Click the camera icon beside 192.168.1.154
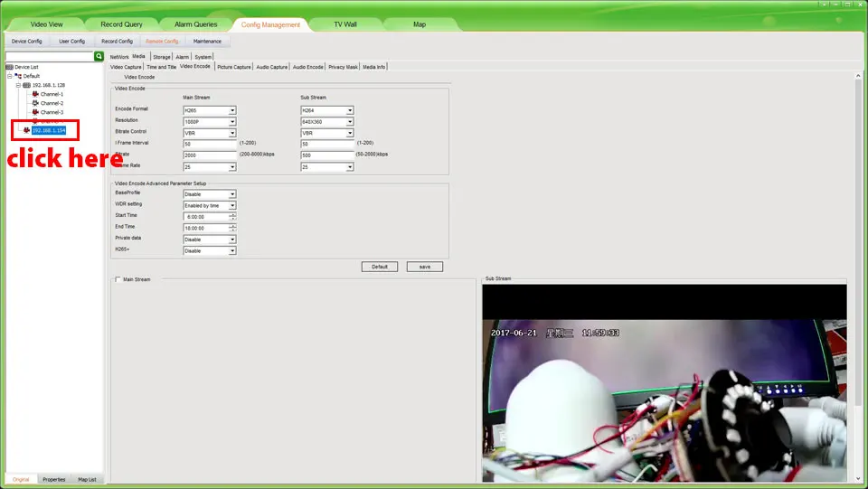This screenshot has width=868, height=489. coord(26,130)
